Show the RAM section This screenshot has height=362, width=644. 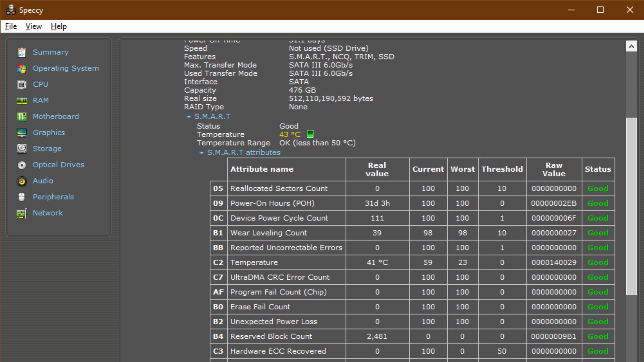tap(41, 101)
